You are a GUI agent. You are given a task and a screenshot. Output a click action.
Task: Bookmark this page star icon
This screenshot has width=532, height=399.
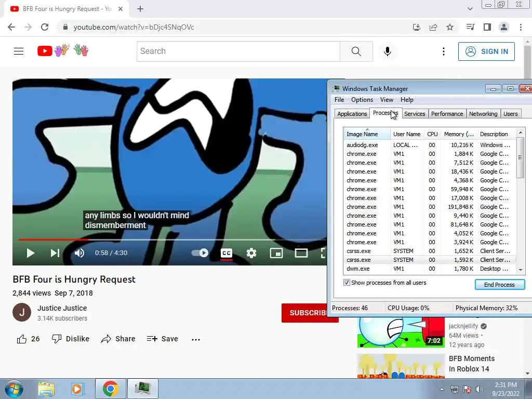click(x=450, y=27)
